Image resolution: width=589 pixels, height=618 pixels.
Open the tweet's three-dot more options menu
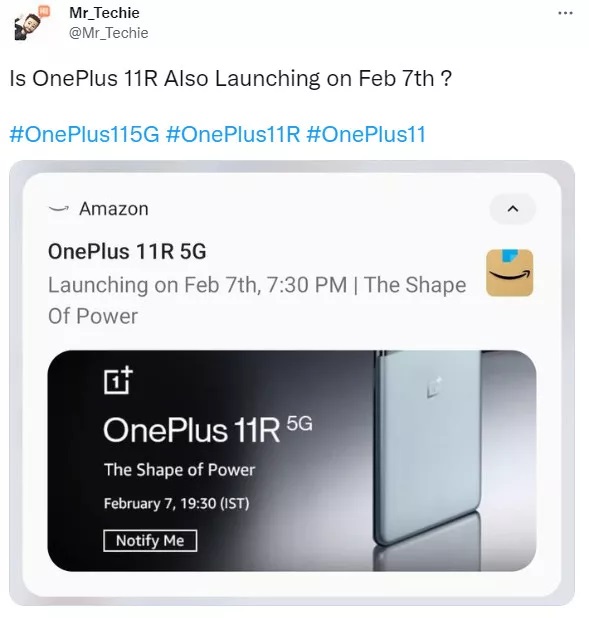(x=565, y=13)
